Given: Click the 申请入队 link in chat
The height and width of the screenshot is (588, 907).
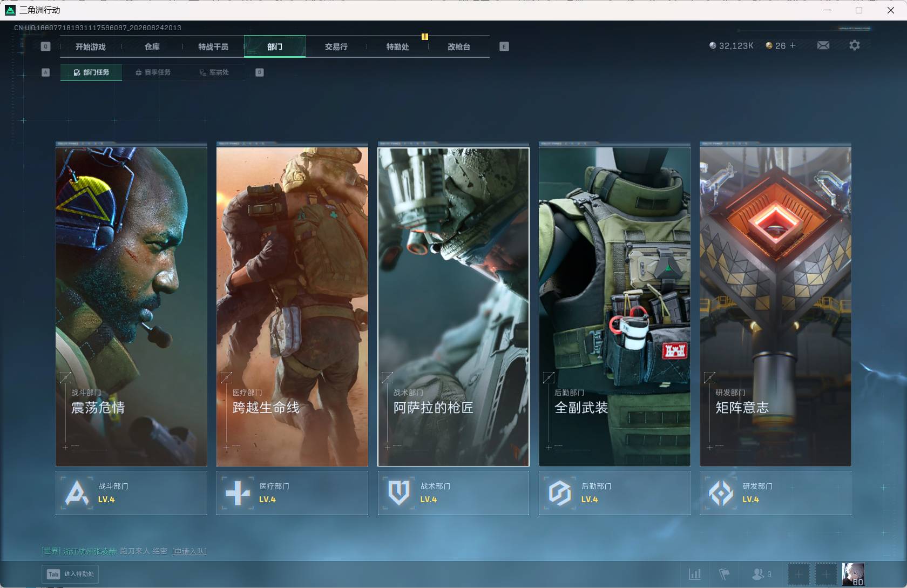Looking at the screenshot, I should [x=189, y=551].
